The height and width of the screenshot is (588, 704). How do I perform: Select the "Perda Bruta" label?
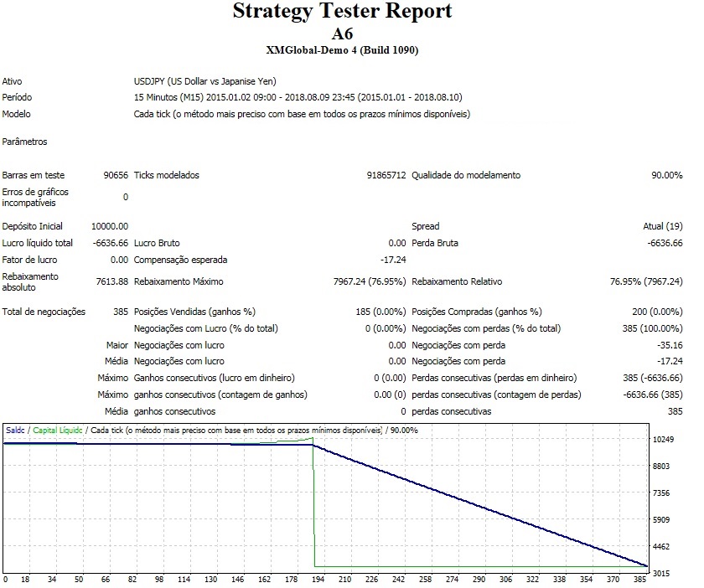click(x=435, y=243)
